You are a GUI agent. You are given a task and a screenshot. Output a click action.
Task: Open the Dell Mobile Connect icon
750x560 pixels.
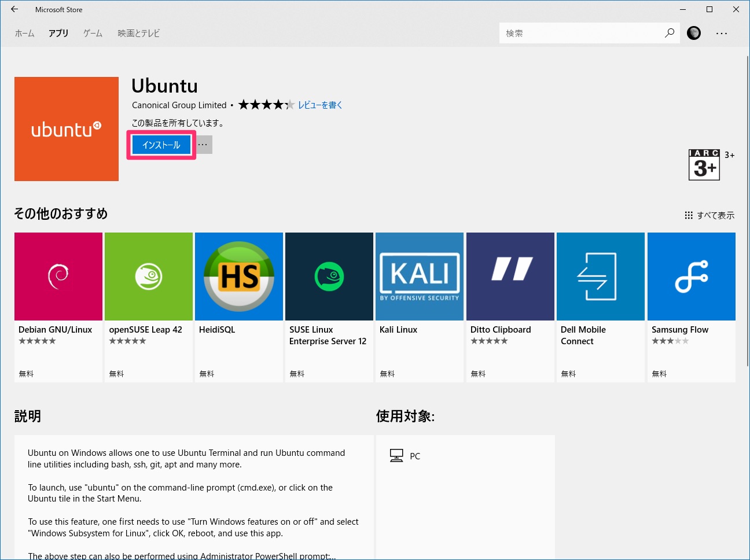coord(601,277)
